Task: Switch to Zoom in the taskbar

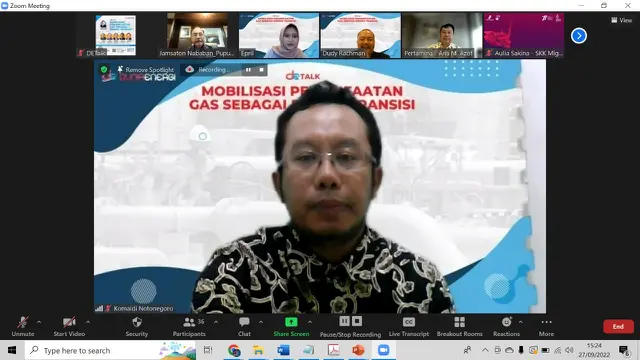Action: 383,350
